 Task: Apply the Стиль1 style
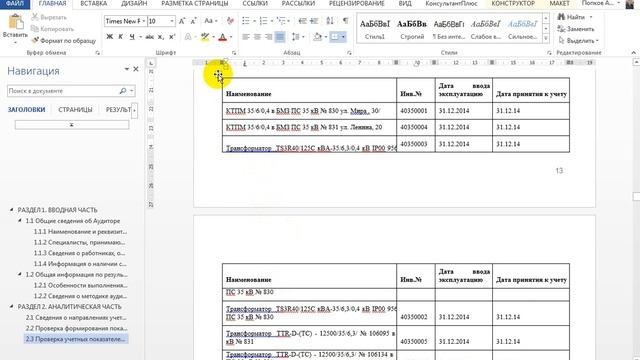click(375, 29)
